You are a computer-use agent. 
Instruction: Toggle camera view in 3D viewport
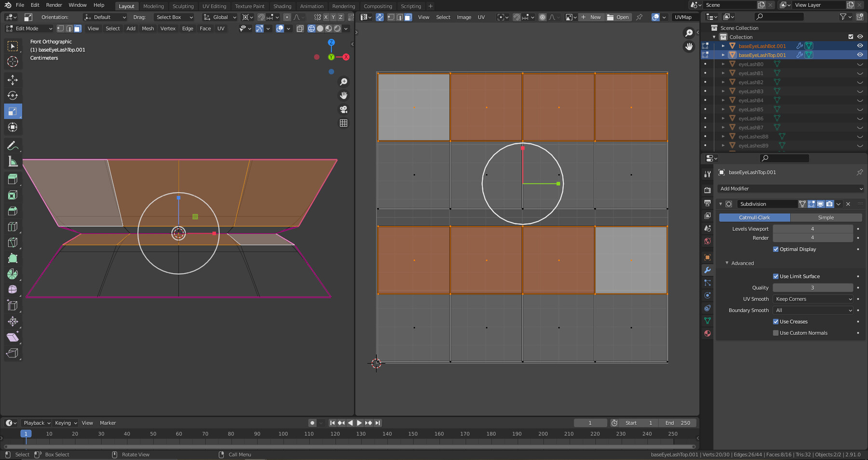tap(343, 110)
